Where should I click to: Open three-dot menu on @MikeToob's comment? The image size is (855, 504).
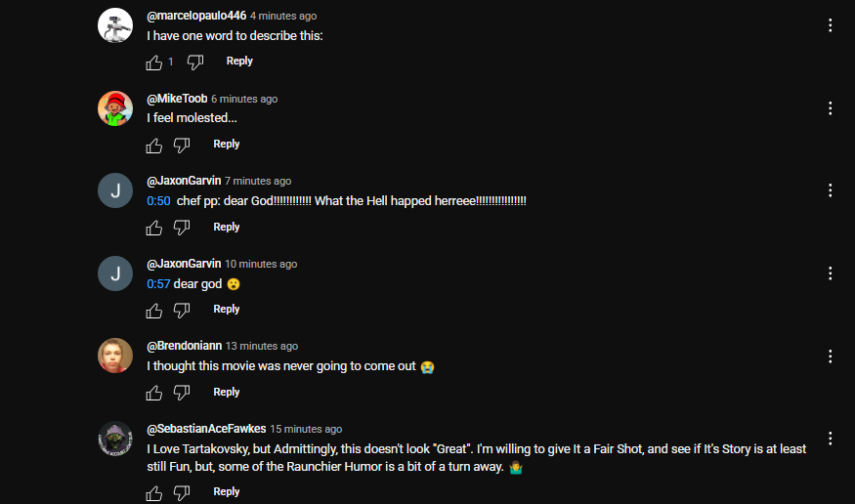[830, 107]
